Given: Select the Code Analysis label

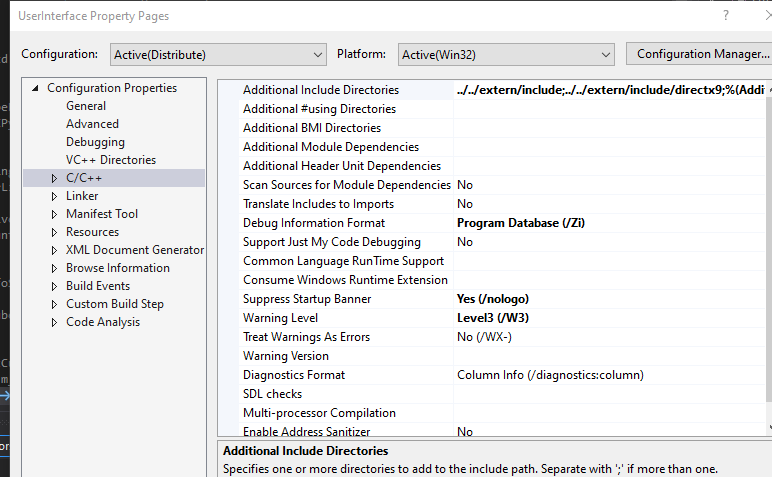Looking at the screenshot, I should point(103,322).
